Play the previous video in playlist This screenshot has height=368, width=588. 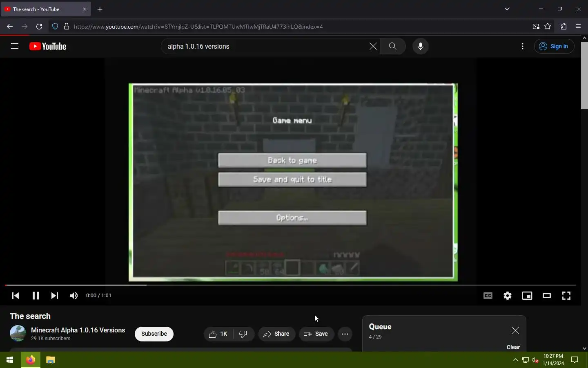pyautogui.click(x=16, y=296)
